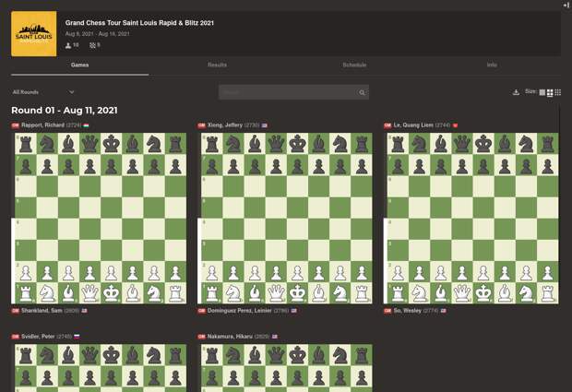Click the rounds count icon
The width and height of the screenshot is (572, 392).
pyautogui.click(x=92, y=45)
